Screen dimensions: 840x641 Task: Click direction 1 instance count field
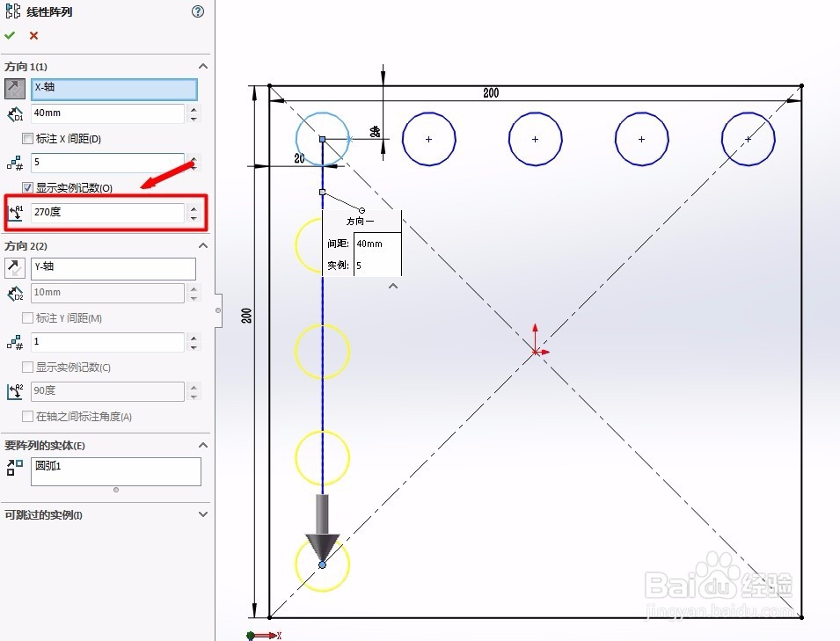click(x=107, y=163)
